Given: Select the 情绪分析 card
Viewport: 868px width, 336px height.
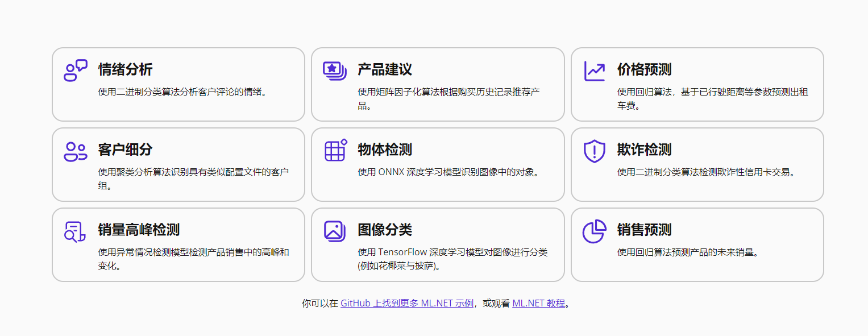Looking at the screenshot, I should (178, 84).
